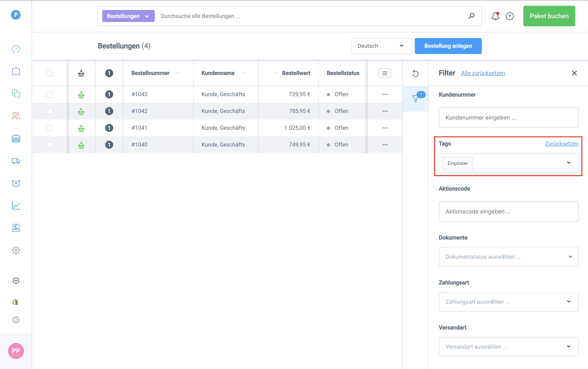Click the Alle zurücksetzen link

coord(483,73)
